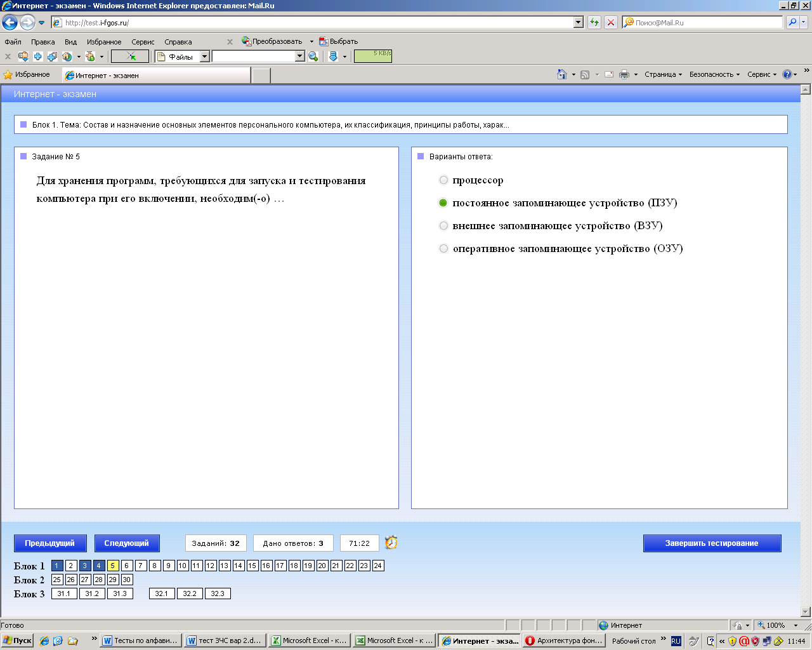Click the green speed indicator box

pyautogui.click(x=373, y=56)
